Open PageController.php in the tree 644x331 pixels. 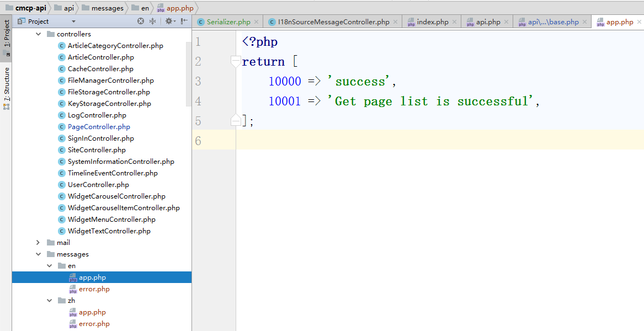(99, 127)
